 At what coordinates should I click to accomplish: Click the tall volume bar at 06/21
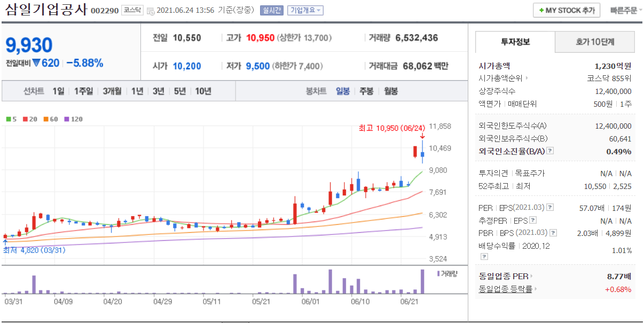click(x=422, y=281)
